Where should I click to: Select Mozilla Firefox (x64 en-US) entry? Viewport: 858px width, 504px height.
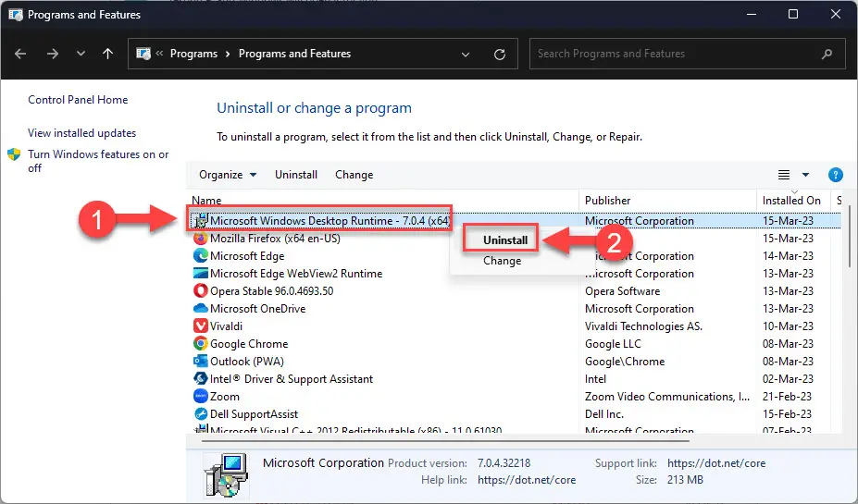point(275,239)
